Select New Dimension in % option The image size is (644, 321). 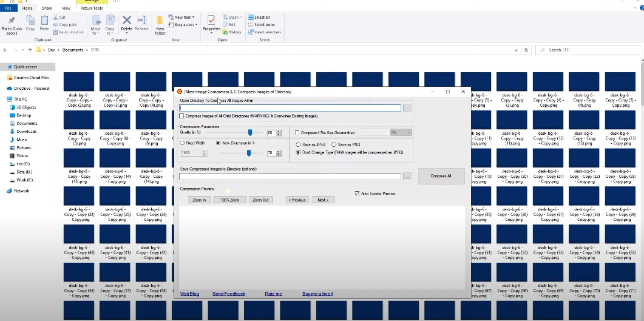point(218,143)
